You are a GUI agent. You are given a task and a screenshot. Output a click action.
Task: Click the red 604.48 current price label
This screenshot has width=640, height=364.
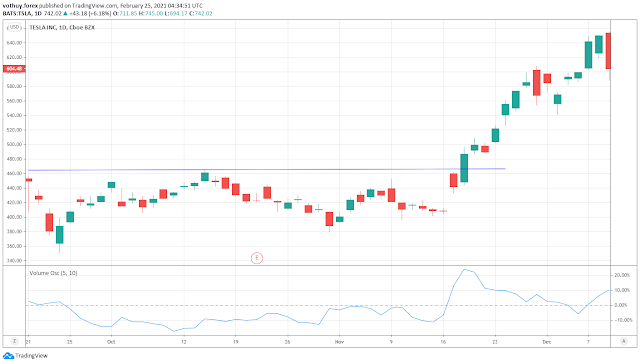pos(14,69)
